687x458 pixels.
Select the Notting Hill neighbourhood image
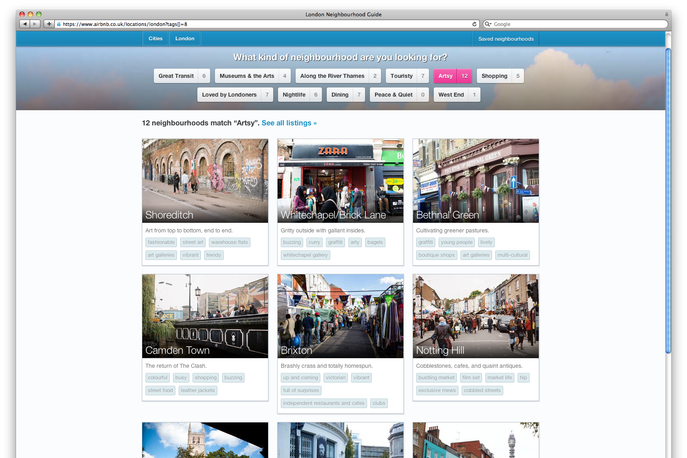tap(475, 316)
